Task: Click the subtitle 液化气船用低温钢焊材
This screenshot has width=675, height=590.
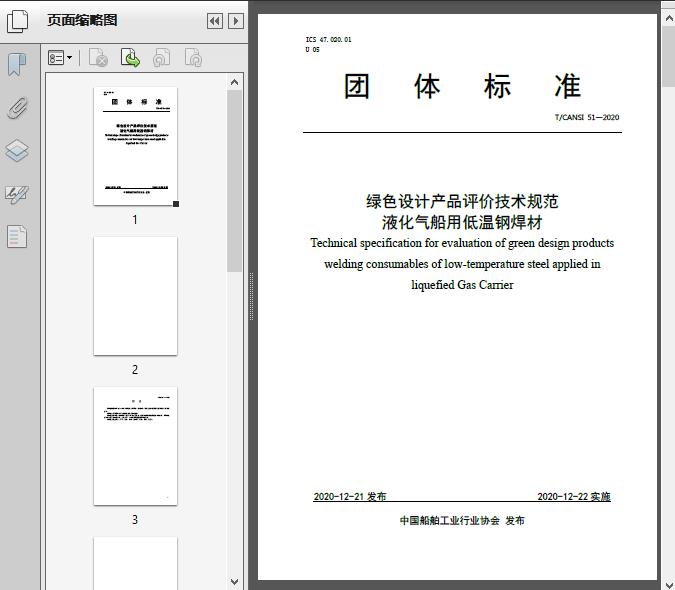Action: [x=462, y=222]
